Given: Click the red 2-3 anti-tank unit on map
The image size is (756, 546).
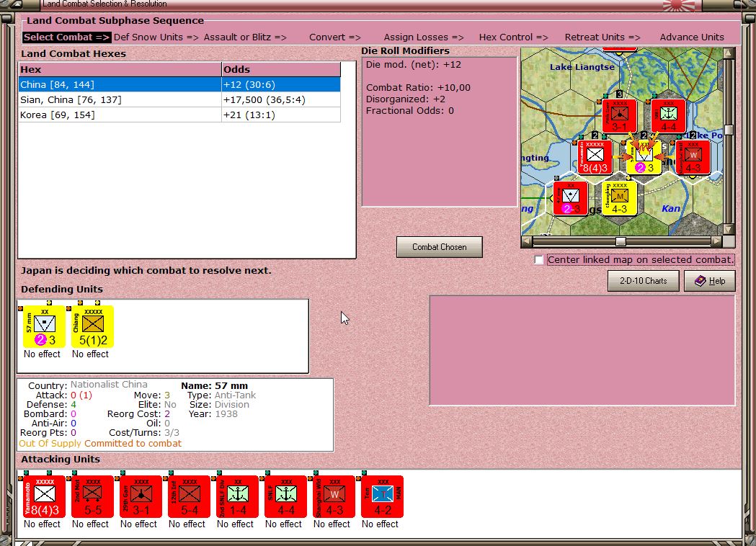Looking at the screenshot, I should 570,198.
